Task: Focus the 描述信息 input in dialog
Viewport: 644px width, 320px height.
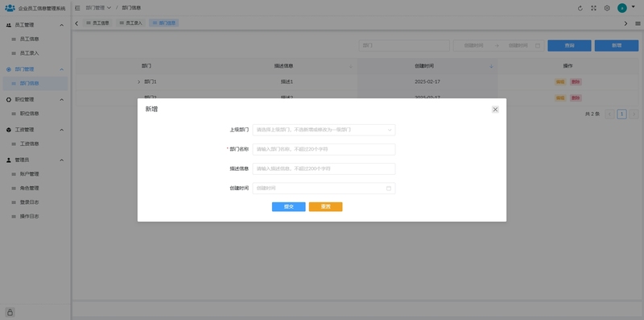Action: click(324, 169)
